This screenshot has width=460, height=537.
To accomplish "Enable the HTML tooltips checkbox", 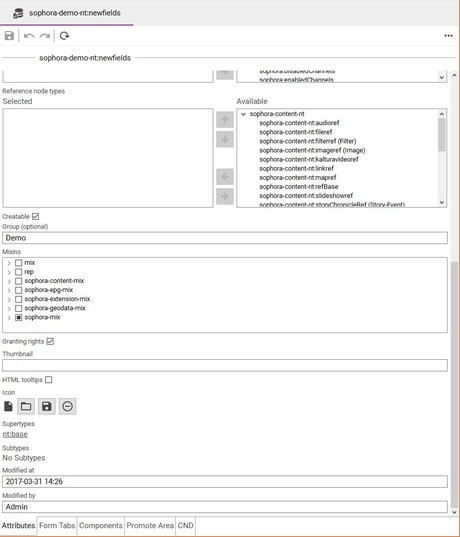I will point(49,380).
